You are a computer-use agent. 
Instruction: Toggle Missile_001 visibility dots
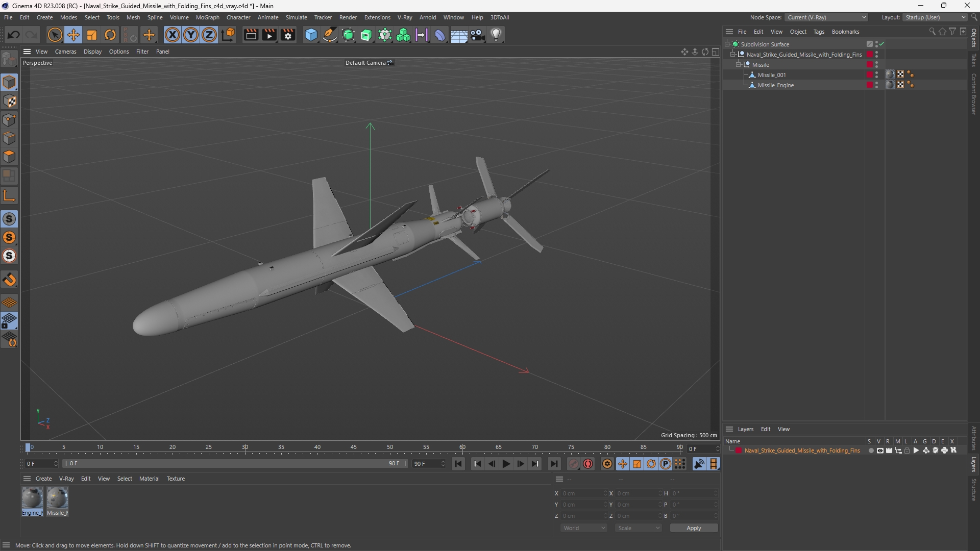click(x=877, y=75)
